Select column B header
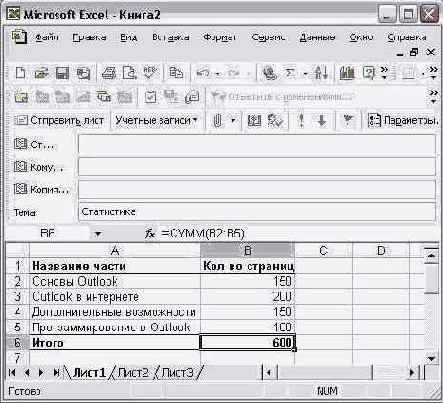Image resolution: width=443 pixels, height=403 pixels. tap(247, 250)
